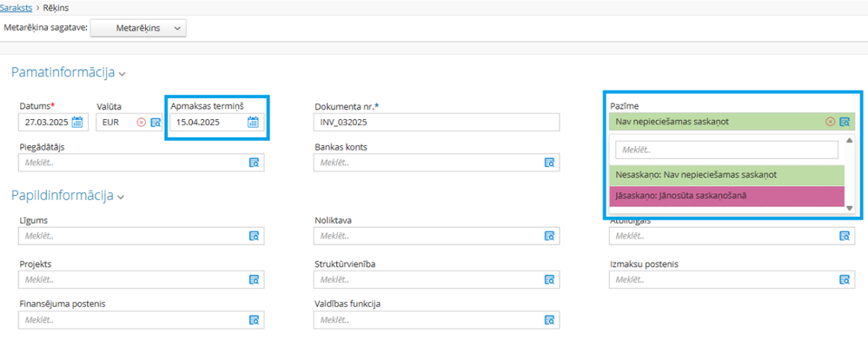
Task: Open lookup icon for Bankas konts
Action: coord(550,163)
